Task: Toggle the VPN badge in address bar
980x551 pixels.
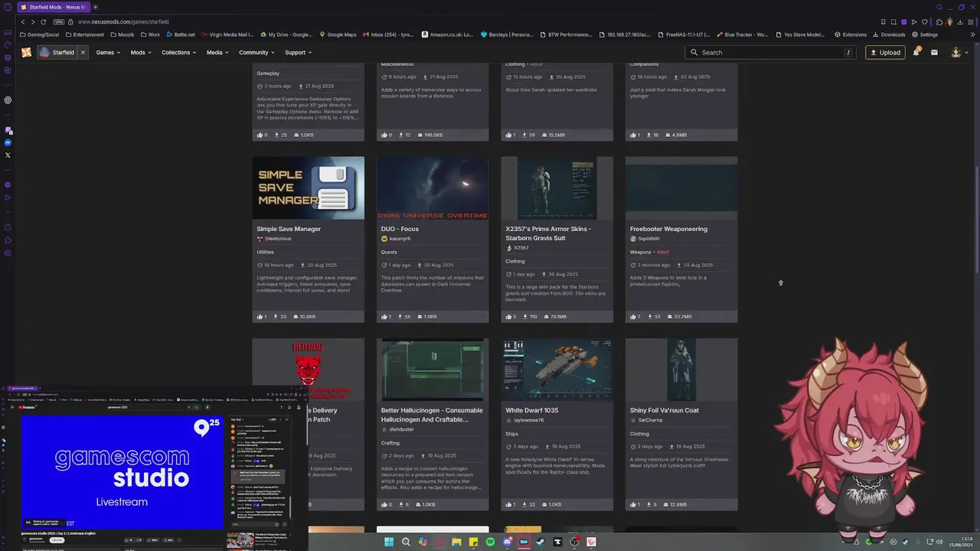Action: pyautogui.click(x=59, y=21)
